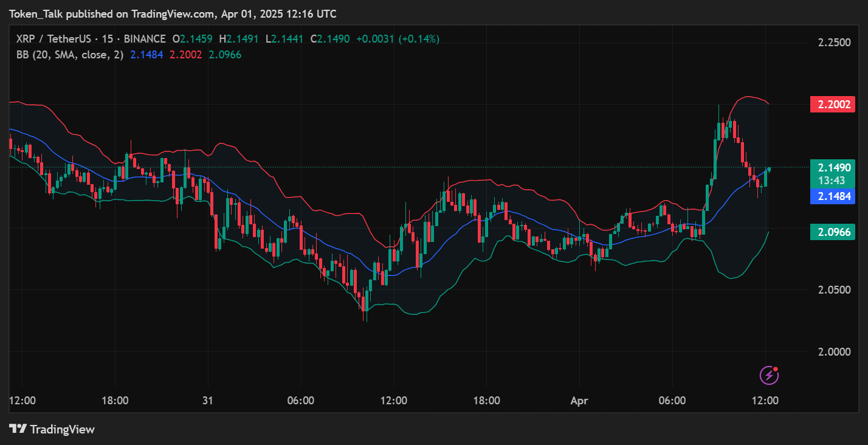Click the "31" date marker on the time axis

pos(208,401)
